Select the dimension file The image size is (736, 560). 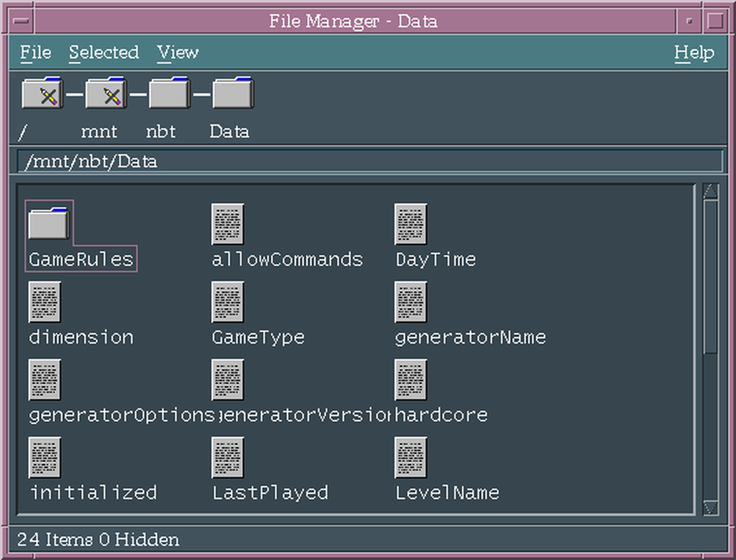(44, 303)
